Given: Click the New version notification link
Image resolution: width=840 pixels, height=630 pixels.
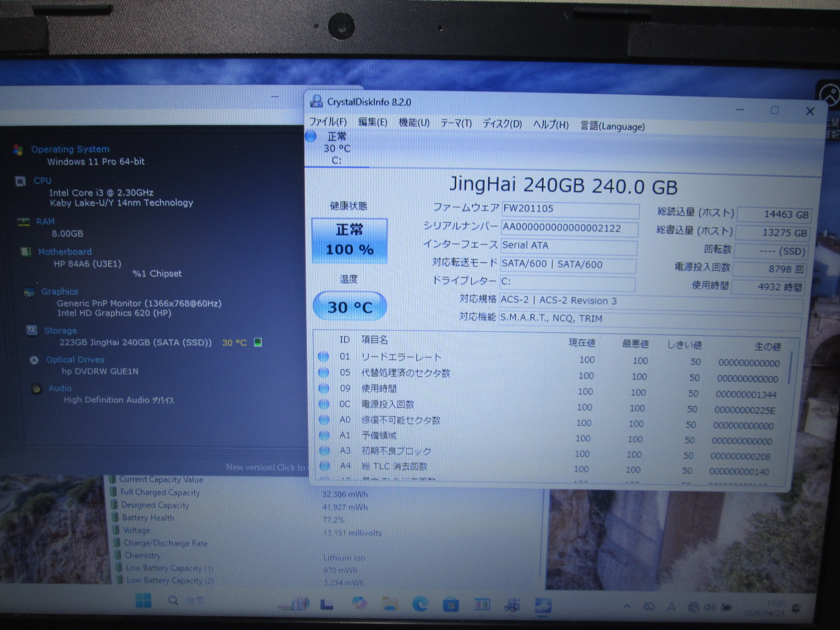Looking at the screenshot, I should click(x=265, y=467).
